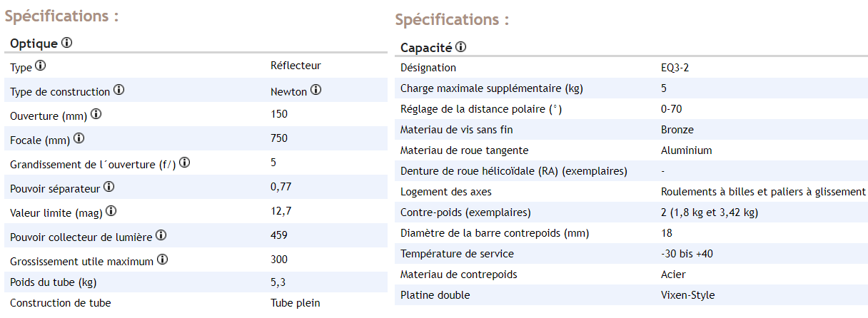
Task: Click the Vixen-Style platine value
Action: (x=687, y=295)
